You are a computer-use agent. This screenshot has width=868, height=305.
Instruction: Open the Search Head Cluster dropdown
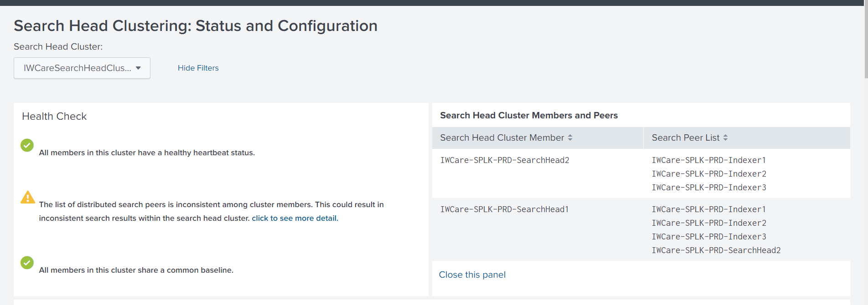(82, 68)
